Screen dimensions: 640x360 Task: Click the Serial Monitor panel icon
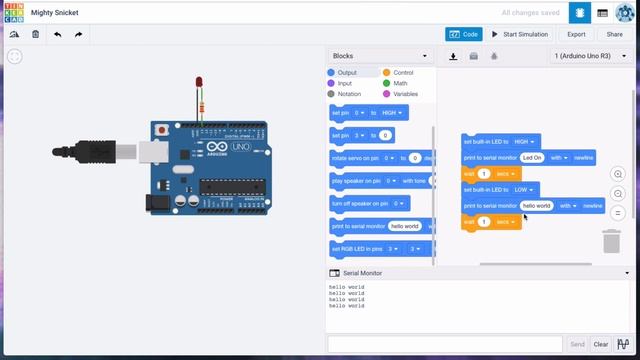click(334, 273)
